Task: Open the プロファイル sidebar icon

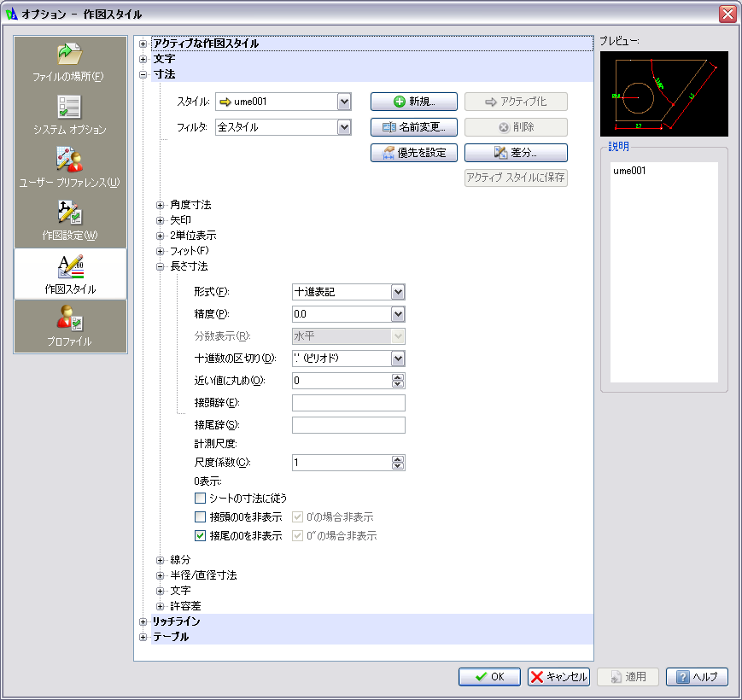Action: [x=69, y=326]
